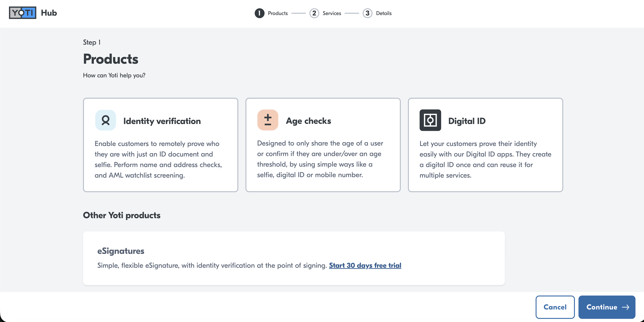
Task: Go to the Details step label
Action: tap(384, 13)
